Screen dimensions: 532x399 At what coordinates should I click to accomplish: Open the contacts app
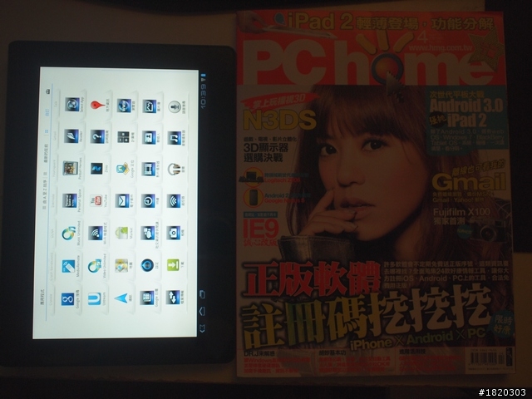pos(149,138)
